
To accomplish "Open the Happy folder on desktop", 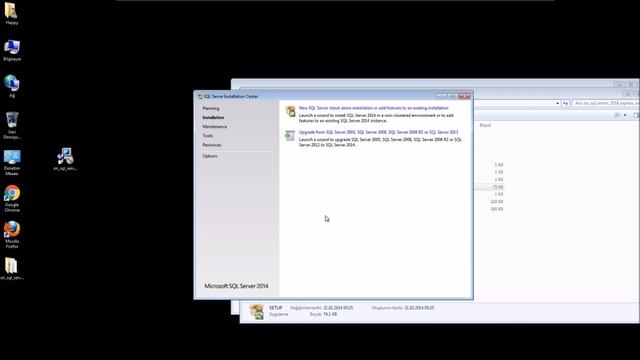I will point(11,13).
